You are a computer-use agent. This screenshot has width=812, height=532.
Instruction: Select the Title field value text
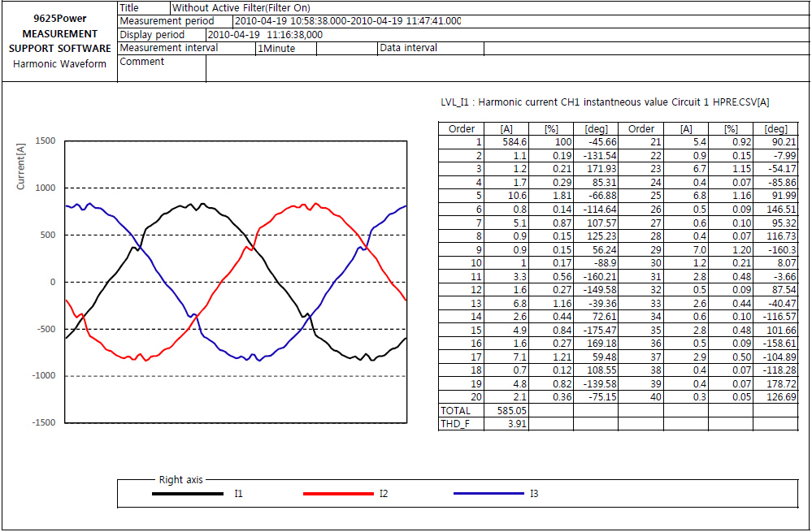[x=241, y=7]
